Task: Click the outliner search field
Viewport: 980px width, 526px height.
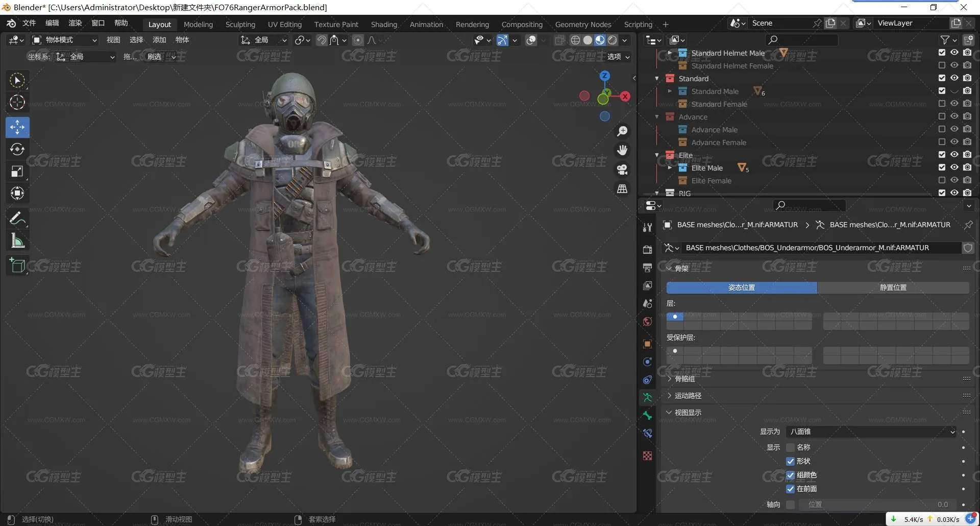Action: (801, 40)
